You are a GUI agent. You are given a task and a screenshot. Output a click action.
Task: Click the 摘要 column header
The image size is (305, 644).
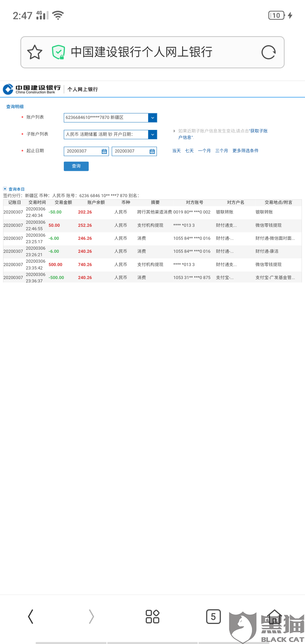155,202
